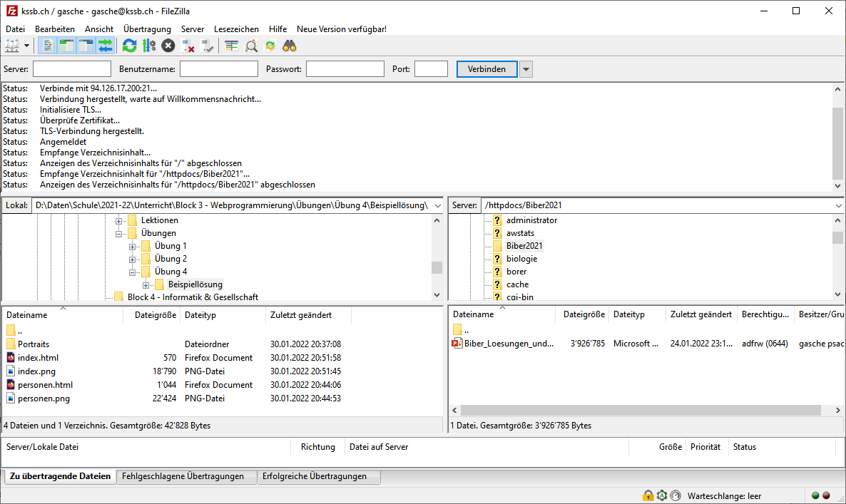
Task: Toggle transfer queue display
Action: pyautogui.click(x=105, y=46)
